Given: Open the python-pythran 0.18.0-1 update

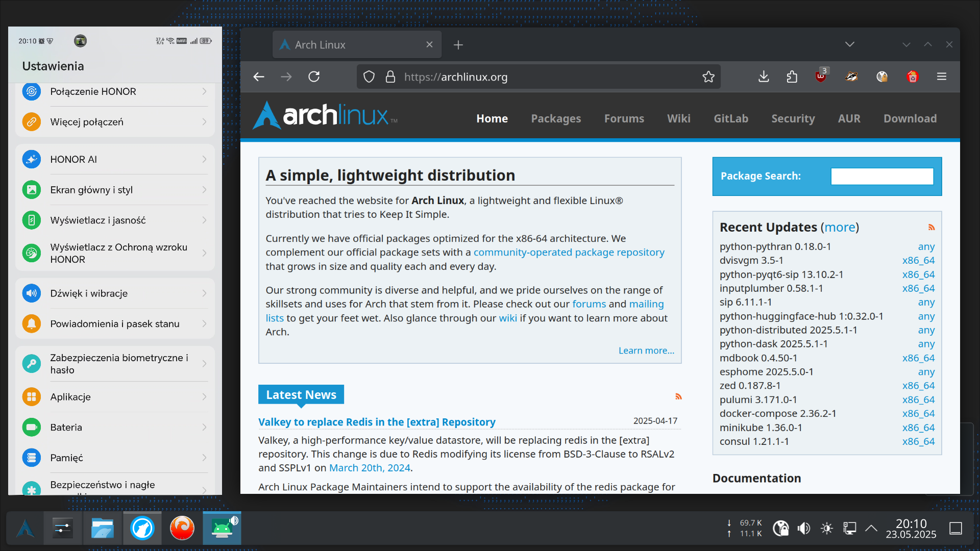Looking at the screenshot, I should [775, 246].
